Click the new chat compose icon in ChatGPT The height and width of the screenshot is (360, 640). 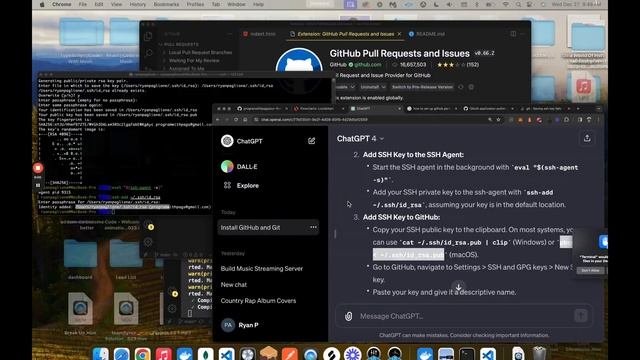[311, 141]
